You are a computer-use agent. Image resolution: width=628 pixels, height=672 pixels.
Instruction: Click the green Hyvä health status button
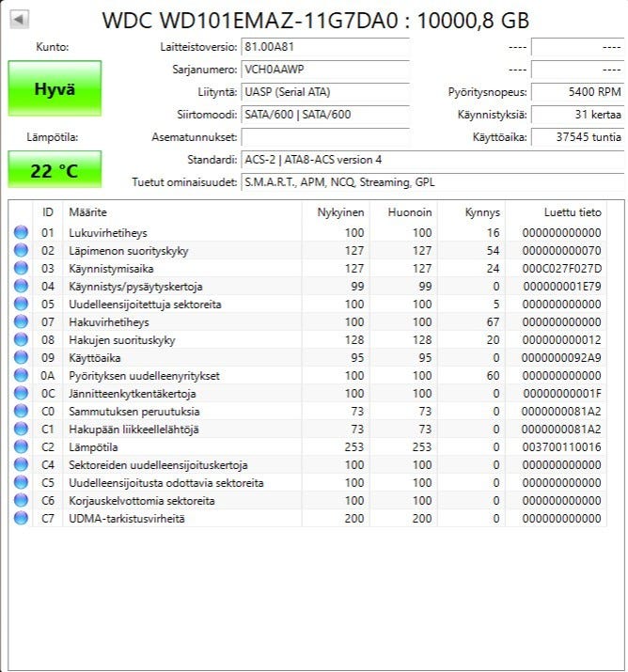tap(55, 88)
